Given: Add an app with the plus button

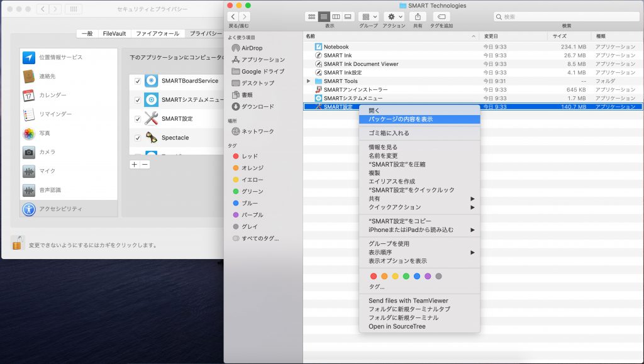Looking at the screenshot, I should (135, 165).
